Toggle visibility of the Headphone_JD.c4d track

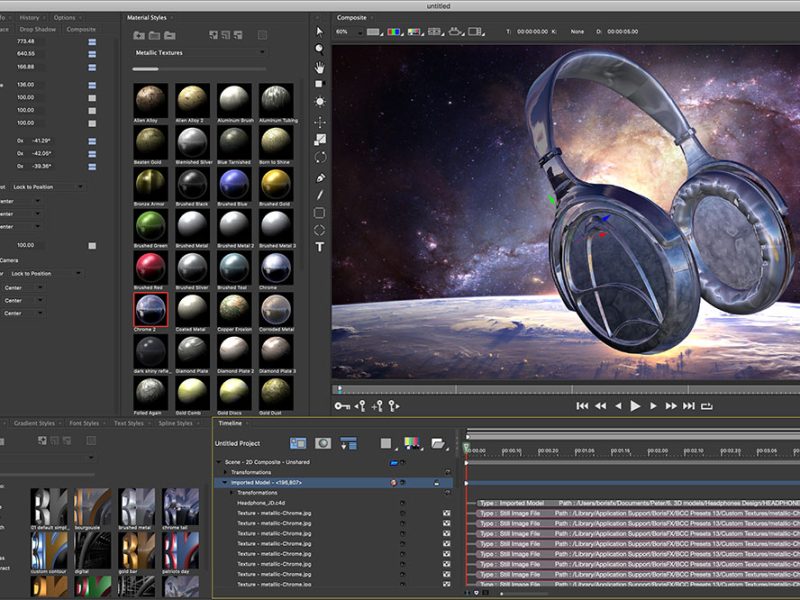coord(402,503)
